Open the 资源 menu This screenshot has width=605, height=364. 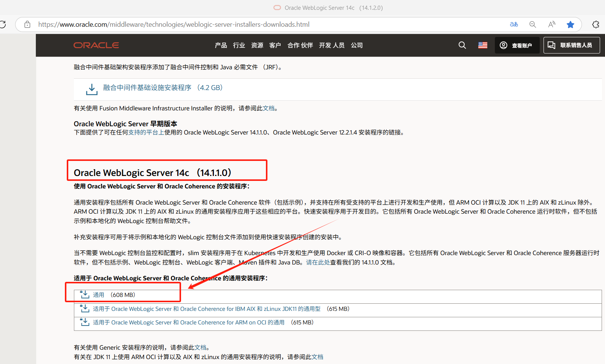[x=257, y=45]
